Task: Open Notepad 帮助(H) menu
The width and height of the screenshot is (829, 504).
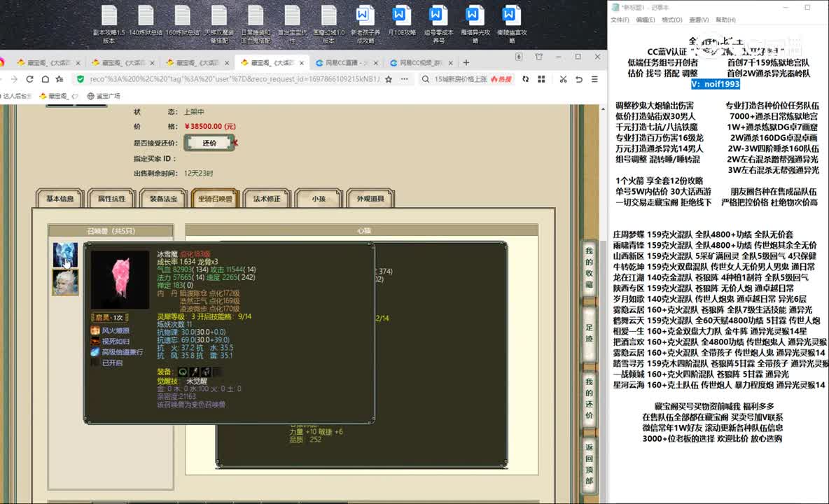Action: (x=725, y=20)
